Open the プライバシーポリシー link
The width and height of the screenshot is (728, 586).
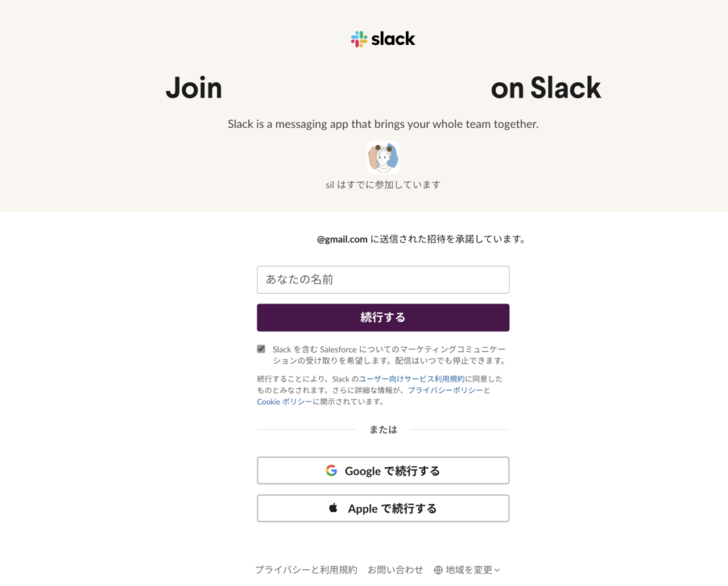coord(445,390)
